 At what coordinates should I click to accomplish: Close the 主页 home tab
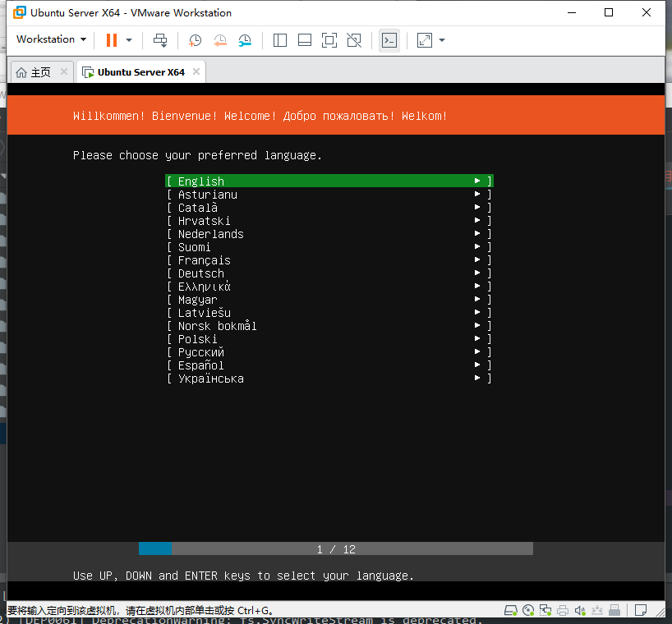[x=64, y=71]
